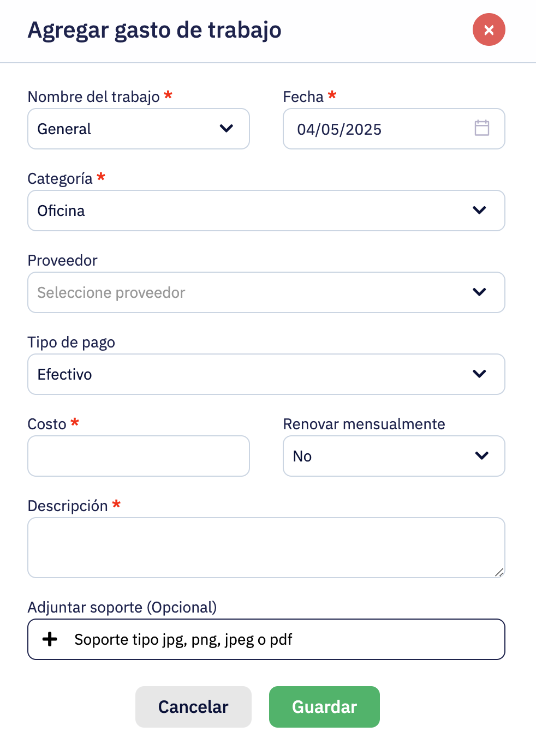Click the textarea resize handle in Descripción
536x756 pixels.
coord(499,572)
